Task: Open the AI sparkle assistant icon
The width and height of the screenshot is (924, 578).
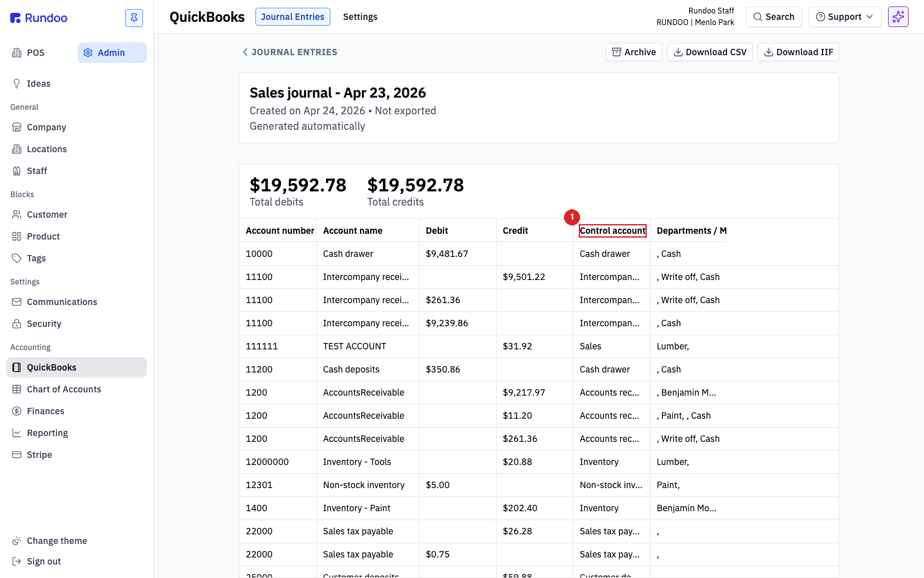Action: click(898, 17)
